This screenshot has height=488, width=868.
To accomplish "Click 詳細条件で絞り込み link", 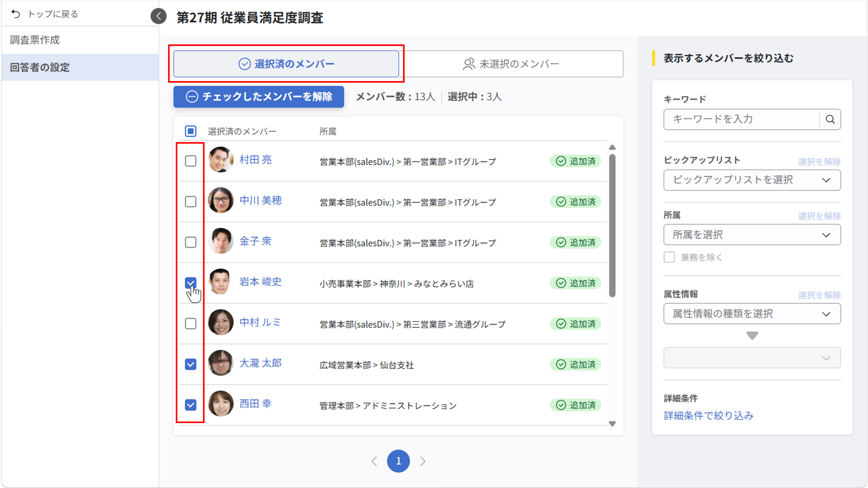I will 709,416.
